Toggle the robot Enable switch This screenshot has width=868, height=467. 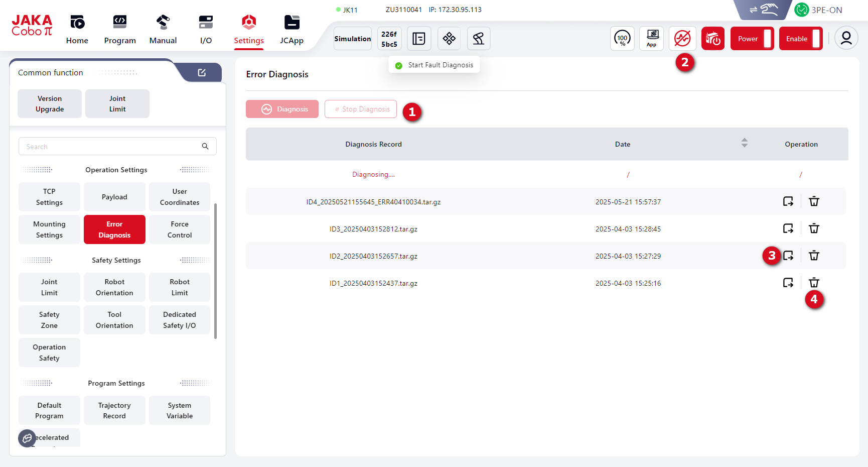[800, 39]
